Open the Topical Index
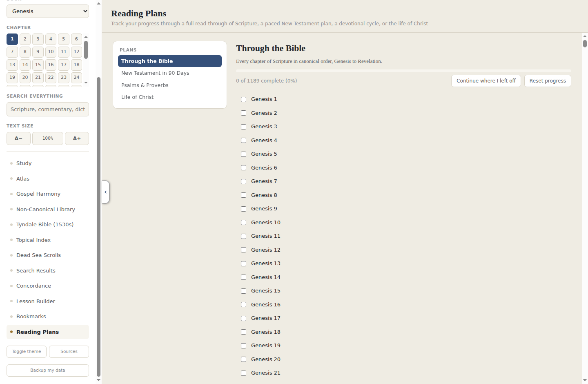 coord(48,240)
